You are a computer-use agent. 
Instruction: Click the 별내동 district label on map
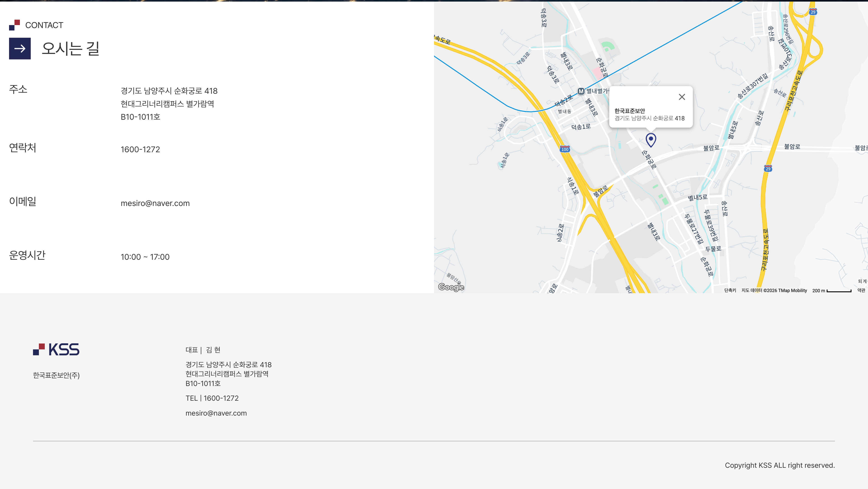564,112
